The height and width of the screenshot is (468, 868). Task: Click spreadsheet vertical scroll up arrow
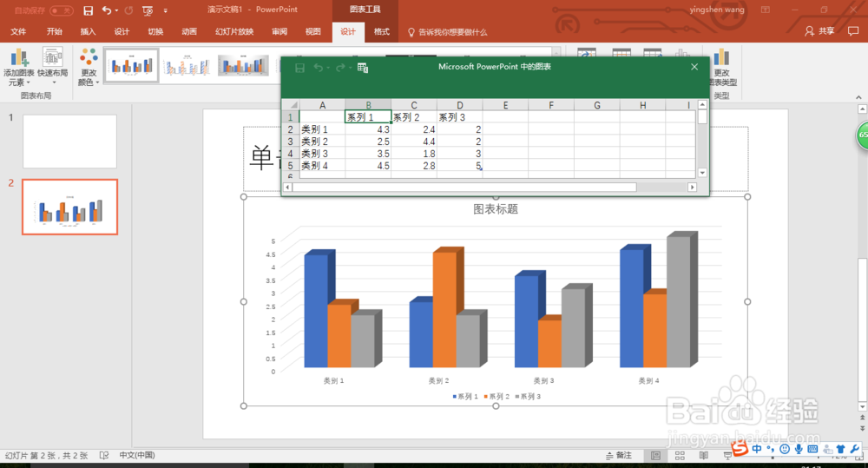[x=702, y=105]
